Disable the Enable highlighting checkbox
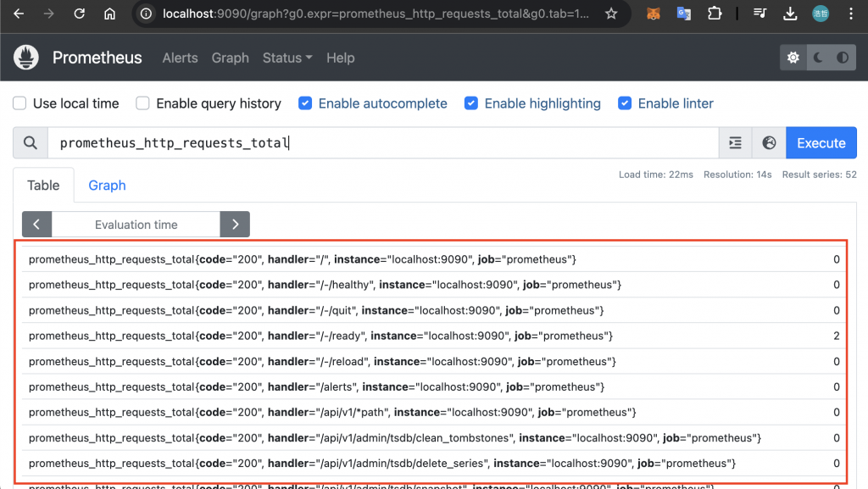Image resolution: width=868 pixels, height=489 pixels. [471, 103]
